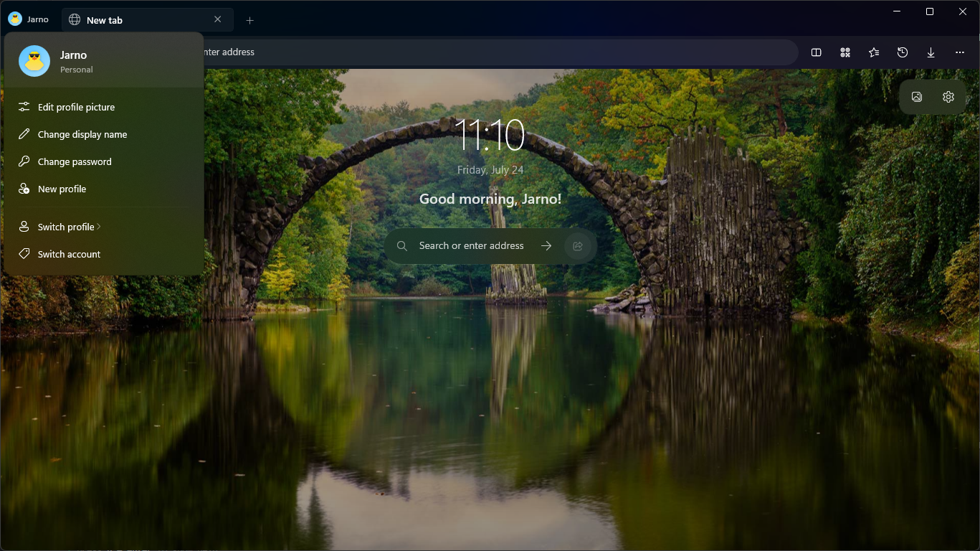Screen dimensions: 980x551
Task: Click the Jarno name in profile menu header
Action: pos(74,55)
